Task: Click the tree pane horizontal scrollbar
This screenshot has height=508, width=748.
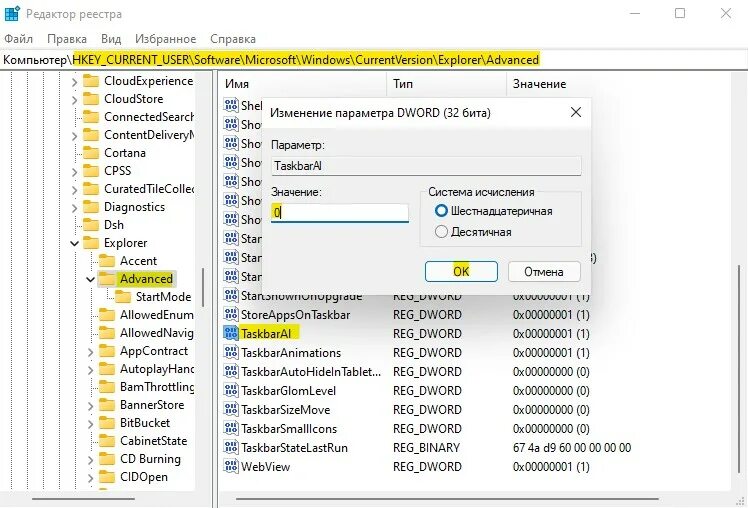Action: pos(83,499)
